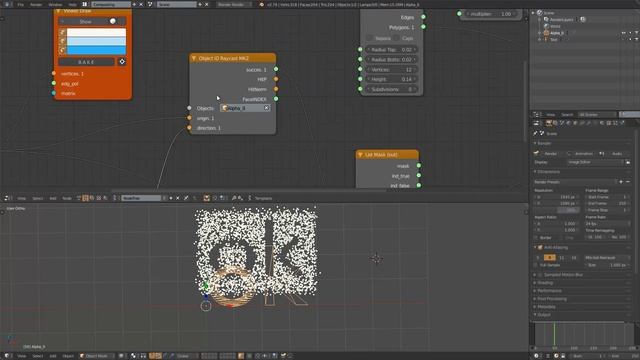
Task: Collapse the List Mask (out) node
Action: [x=360, y=155]
